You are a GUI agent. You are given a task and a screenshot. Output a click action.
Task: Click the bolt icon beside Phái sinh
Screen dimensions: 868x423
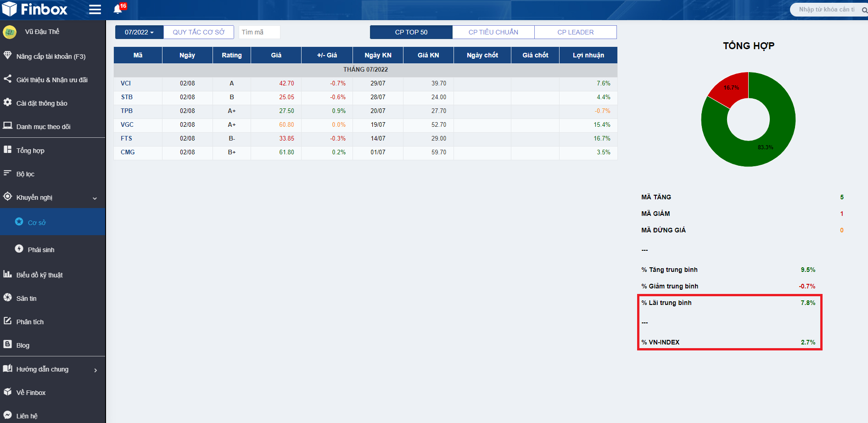click(19, 248)
